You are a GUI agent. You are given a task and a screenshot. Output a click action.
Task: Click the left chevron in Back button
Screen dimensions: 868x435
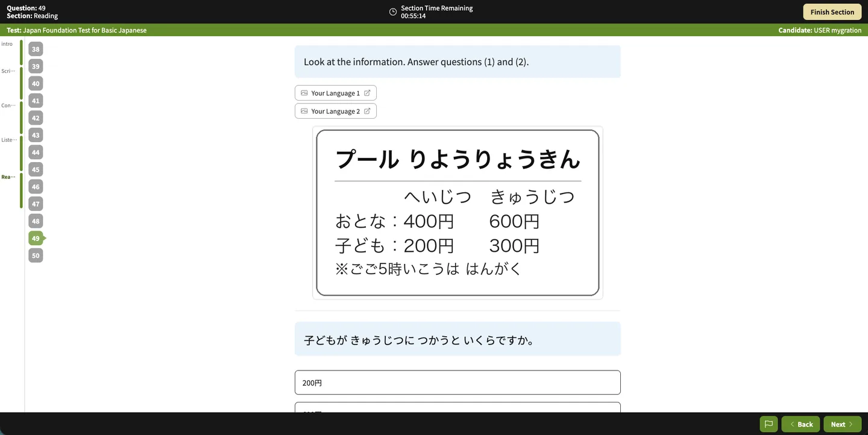[792, 424]
